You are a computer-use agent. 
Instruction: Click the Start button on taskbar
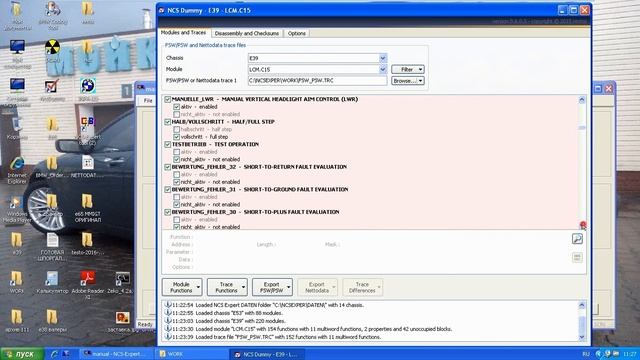[x=22, y=354]
